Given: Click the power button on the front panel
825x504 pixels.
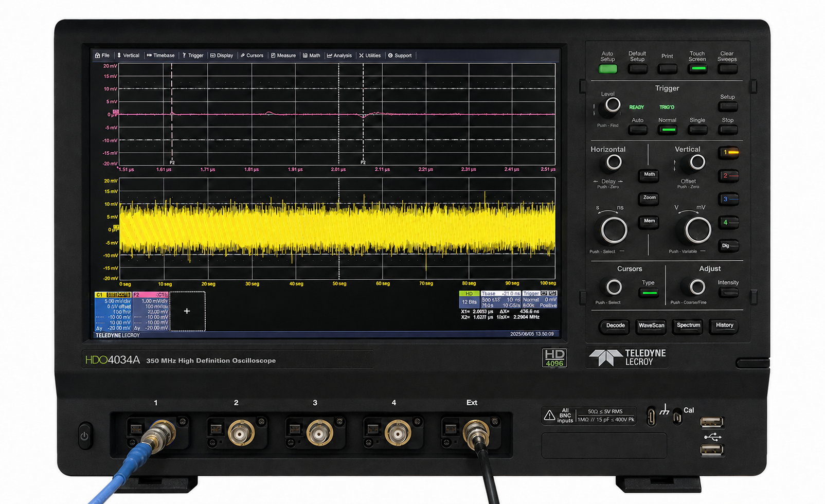Looking at the screenshot, I should tap(85, 436).
